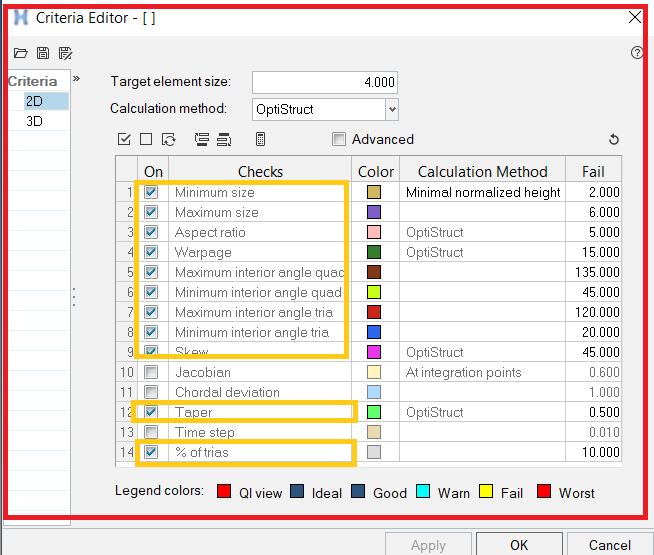This screenshot has height=555, width=654.
Task: Change the Minimum size color swatch
Action: pos(374,192)
